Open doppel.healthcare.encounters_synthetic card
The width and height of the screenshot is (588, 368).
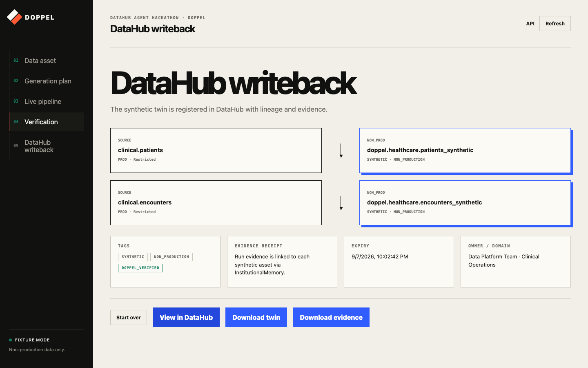[x=465, y=203]
